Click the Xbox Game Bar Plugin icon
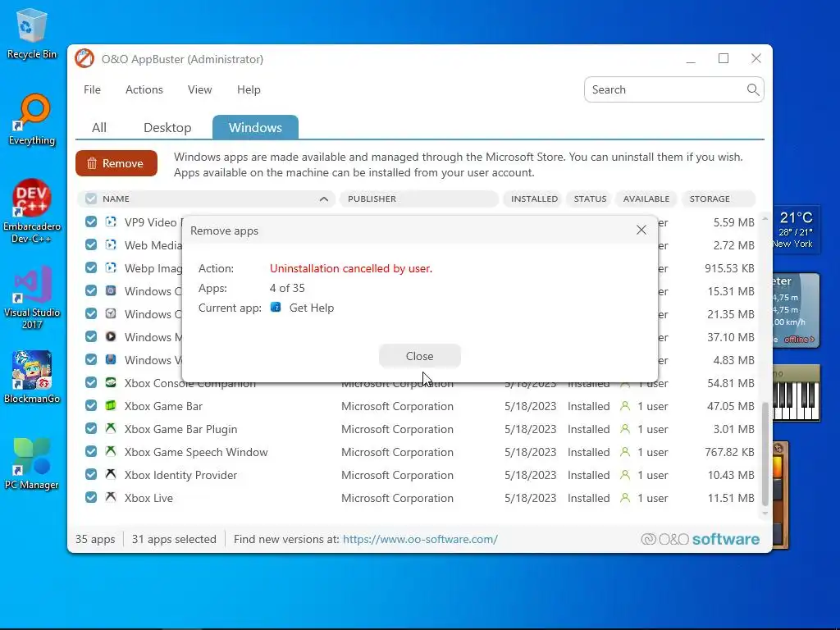Viewport: 840px width, 630px height. (111, 428)
